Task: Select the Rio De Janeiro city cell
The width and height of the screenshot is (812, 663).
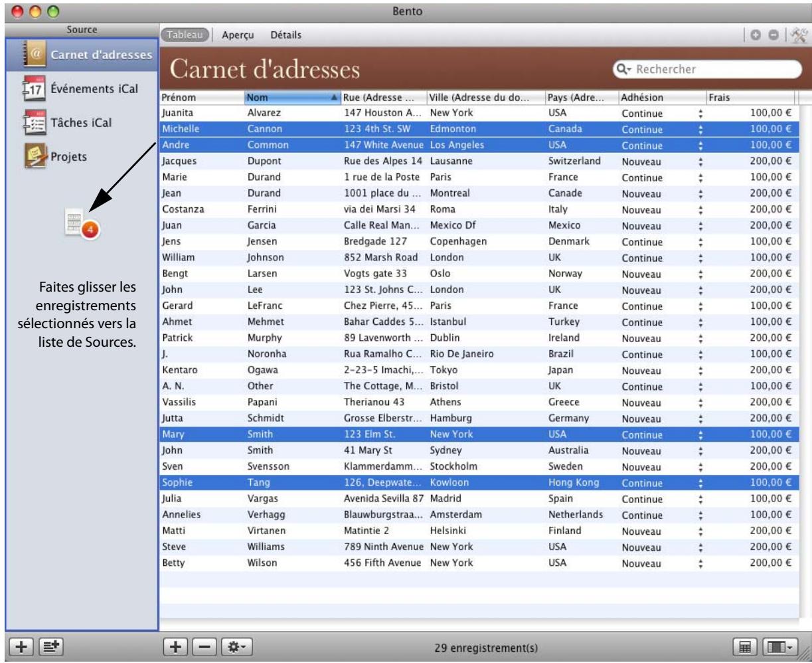Action: (461, 354)
